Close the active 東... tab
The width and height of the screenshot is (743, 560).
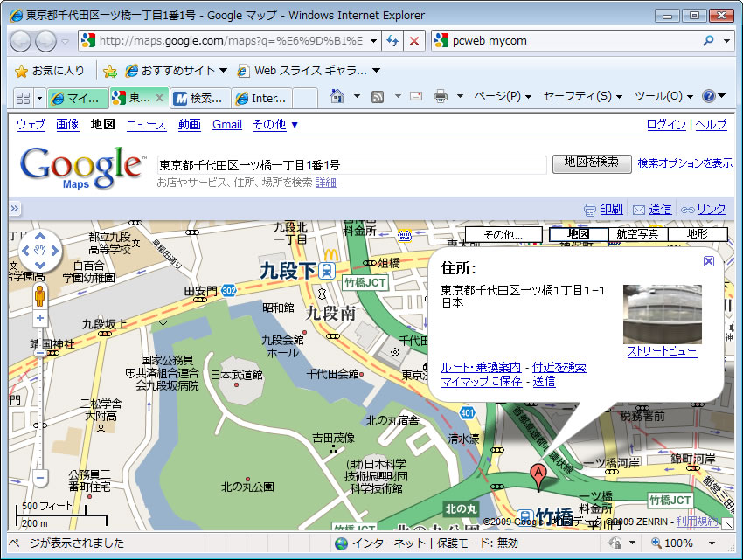point(160,98)
